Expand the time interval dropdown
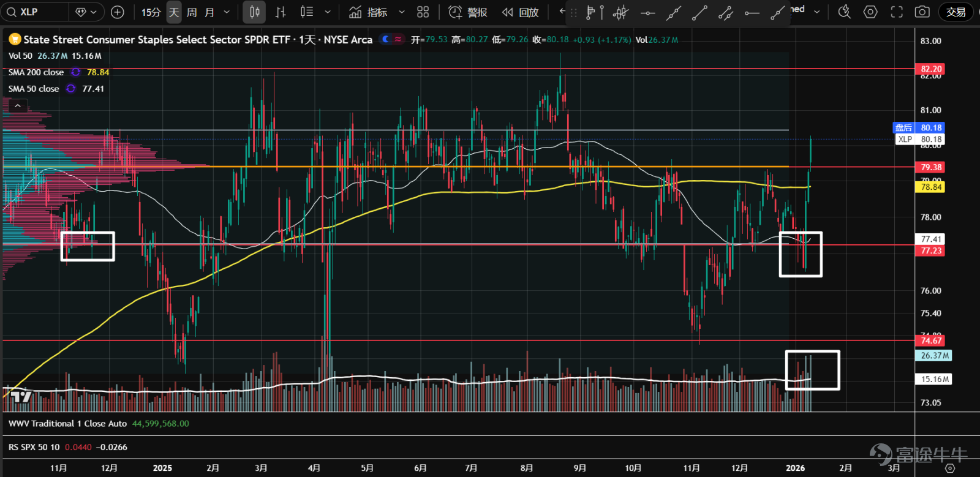 pyautogui.click(x=227, y=12)
